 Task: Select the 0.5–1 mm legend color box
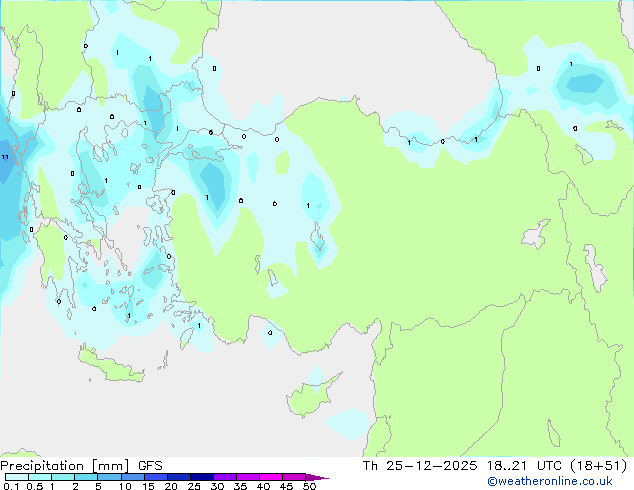[x=40, y=477]
